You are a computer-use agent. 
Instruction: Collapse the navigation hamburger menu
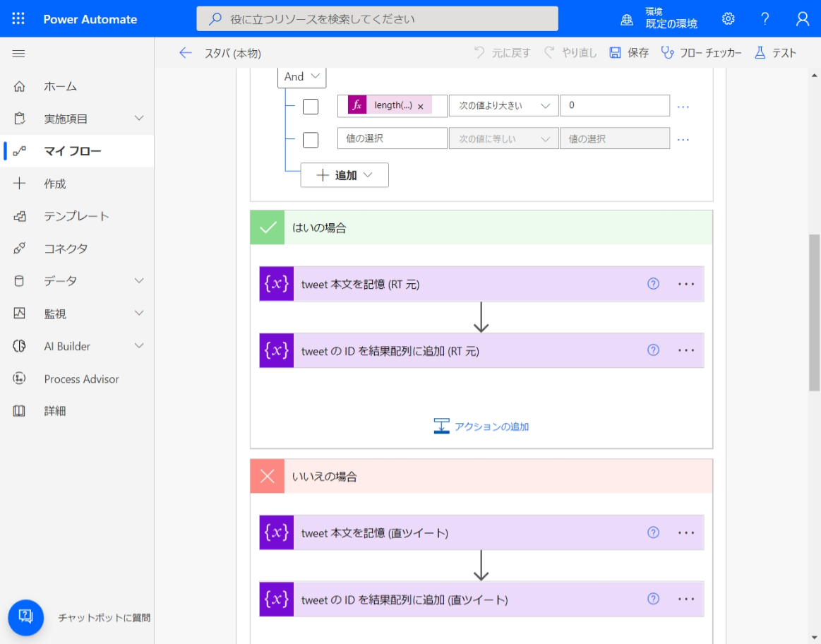[19, 54]
